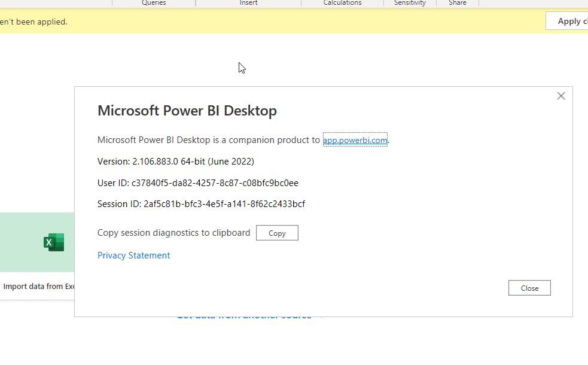This screenshot has height=365, width=588.
Task: Click the Excel icon on the import card
Action: pos(54,242)
